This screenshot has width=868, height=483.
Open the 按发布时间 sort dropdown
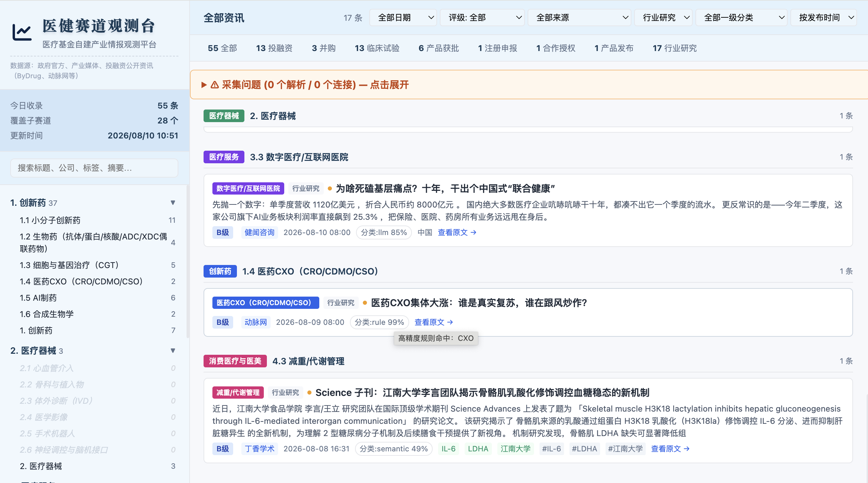[824, 18]
